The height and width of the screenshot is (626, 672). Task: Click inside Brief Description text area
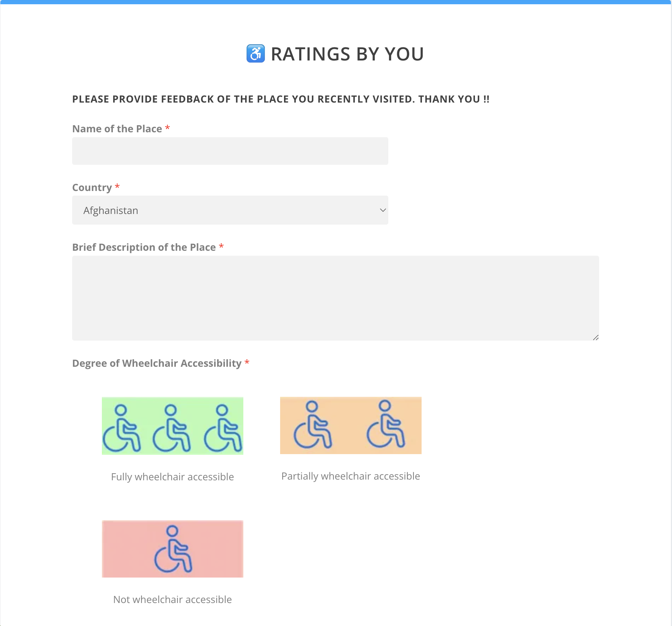[336, 298]
